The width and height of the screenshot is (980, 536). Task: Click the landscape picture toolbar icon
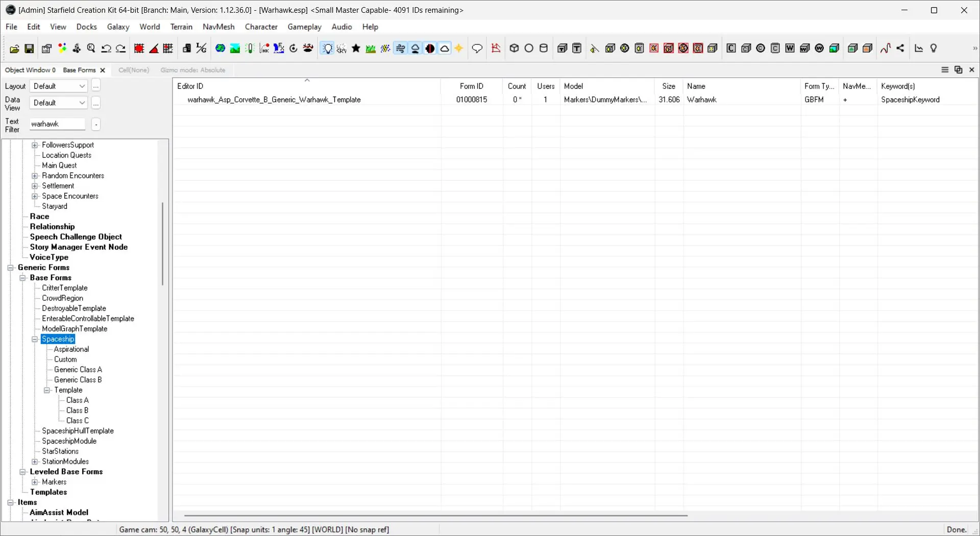tap(235, 48)
